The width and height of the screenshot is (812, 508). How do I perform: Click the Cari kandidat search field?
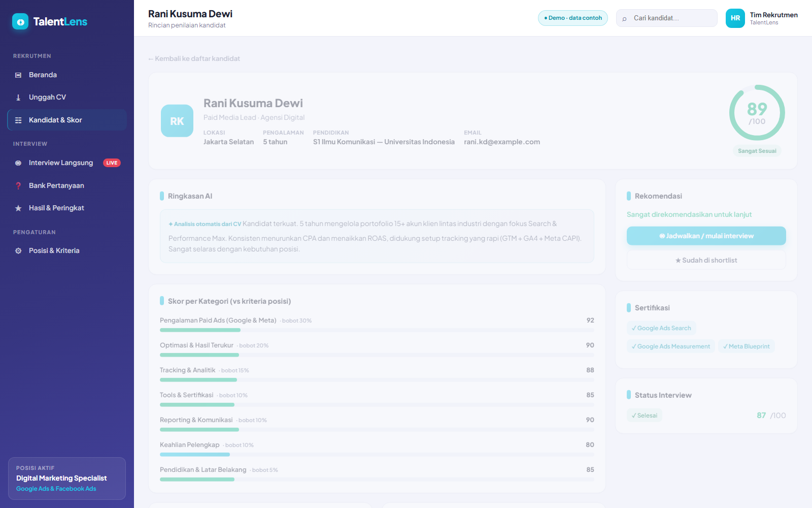point(667,18)
